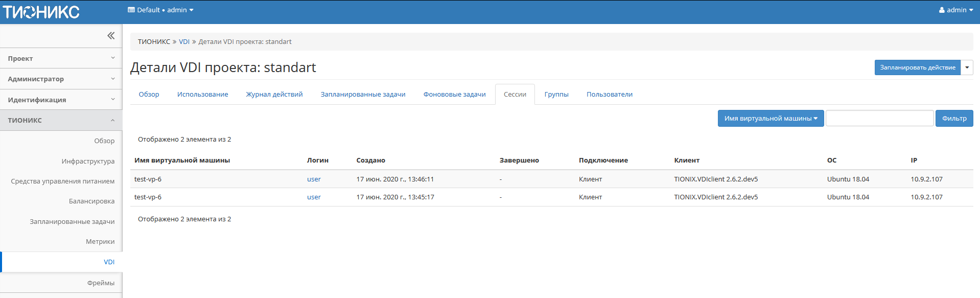Open the Default • admin project selector
The image size is (980, 298).
(x=160, y=10)
